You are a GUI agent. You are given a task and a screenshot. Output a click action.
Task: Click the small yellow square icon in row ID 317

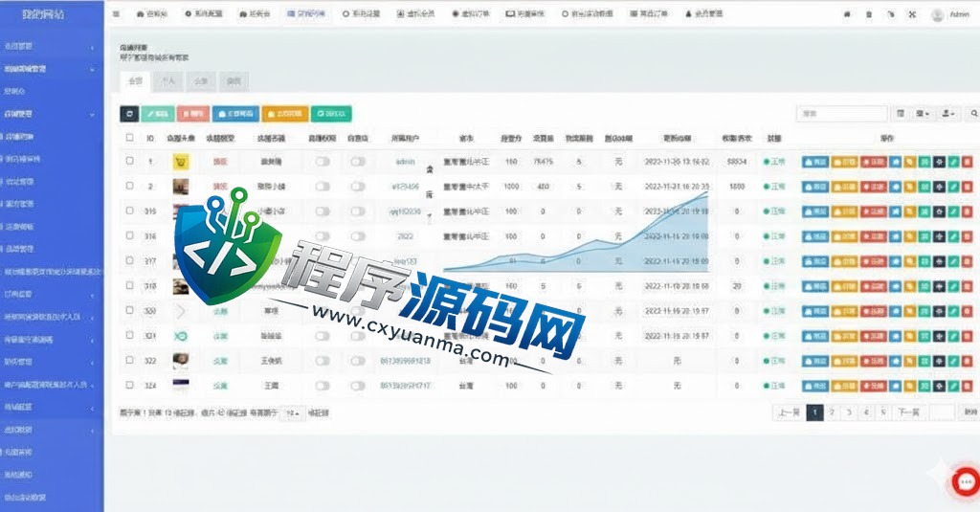tap(910, 261)
